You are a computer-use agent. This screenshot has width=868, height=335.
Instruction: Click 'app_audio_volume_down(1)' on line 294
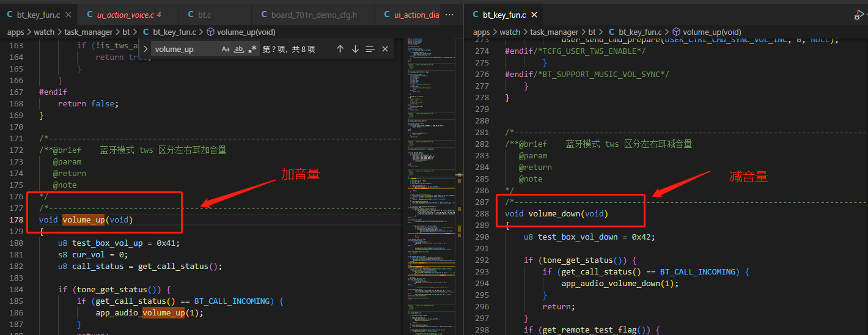(620, 283)
